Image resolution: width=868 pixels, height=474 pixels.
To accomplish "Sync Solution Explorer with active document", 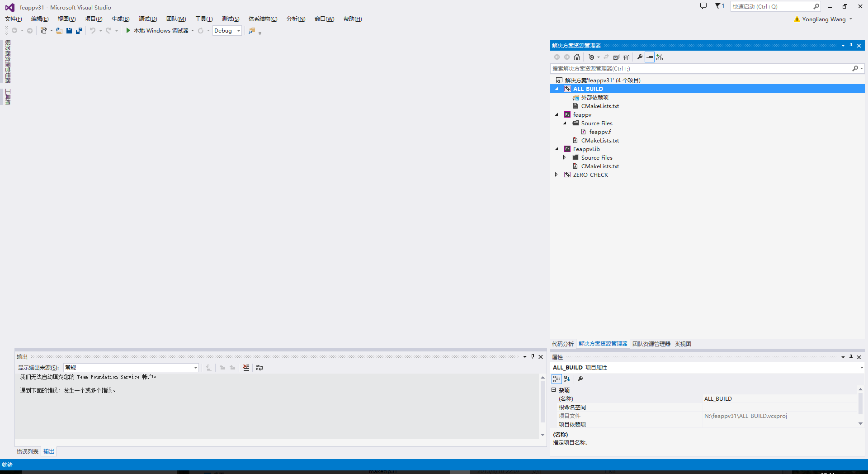I will point(607,57).
